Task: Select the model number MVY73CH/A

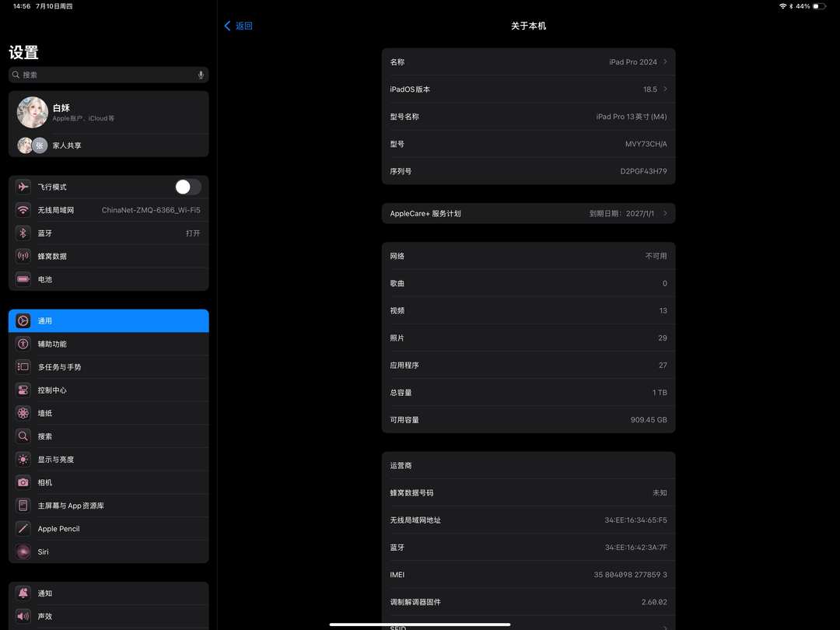Action: pyautogui.click(x=646, y=144)
